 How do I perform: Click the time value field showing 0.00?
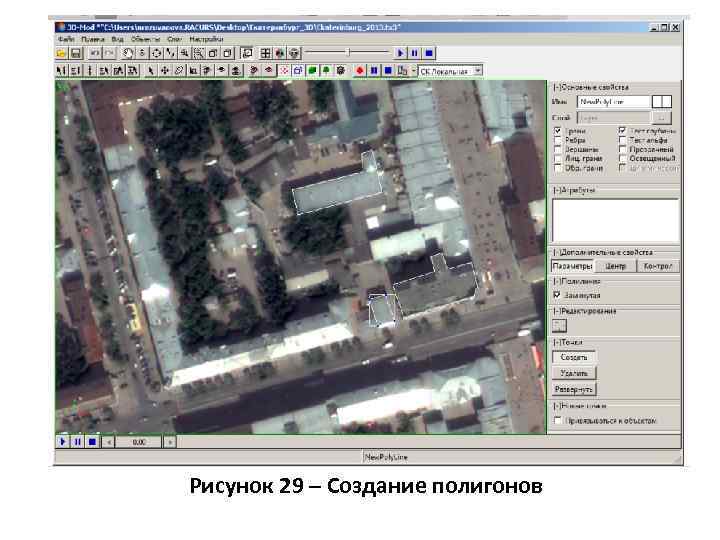pos(139,442)
